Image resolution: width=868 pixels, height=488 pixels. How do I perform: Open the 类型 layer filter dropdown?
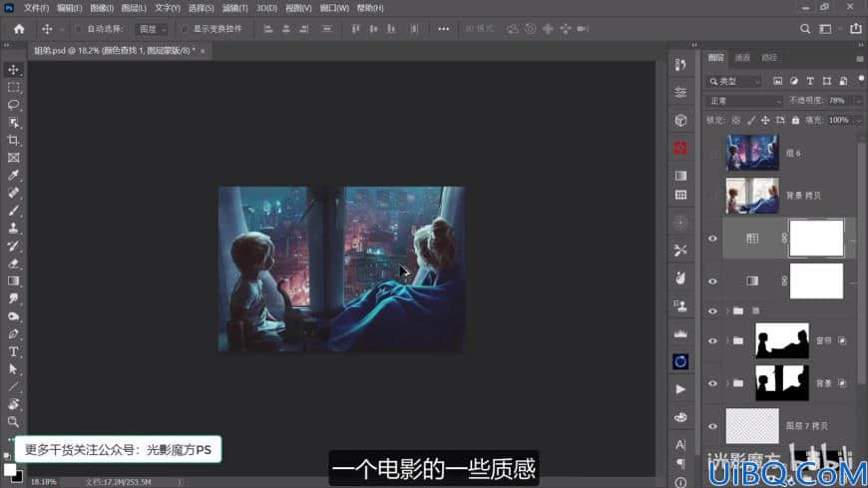point(733,82)
